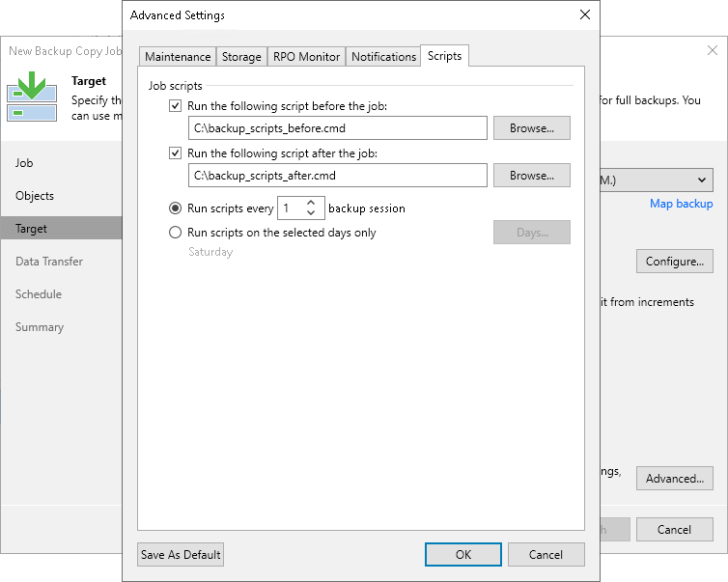Select the Scripts tab
This screenshot has height=582, width=728.
coord(444,56)
